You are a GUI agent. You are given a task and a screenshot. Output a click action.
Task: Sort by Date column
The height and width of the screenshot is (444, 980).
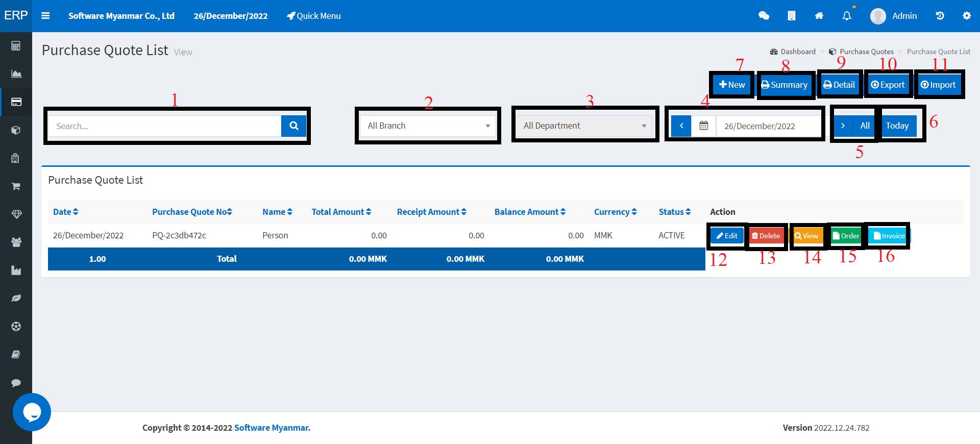[66, 212]
